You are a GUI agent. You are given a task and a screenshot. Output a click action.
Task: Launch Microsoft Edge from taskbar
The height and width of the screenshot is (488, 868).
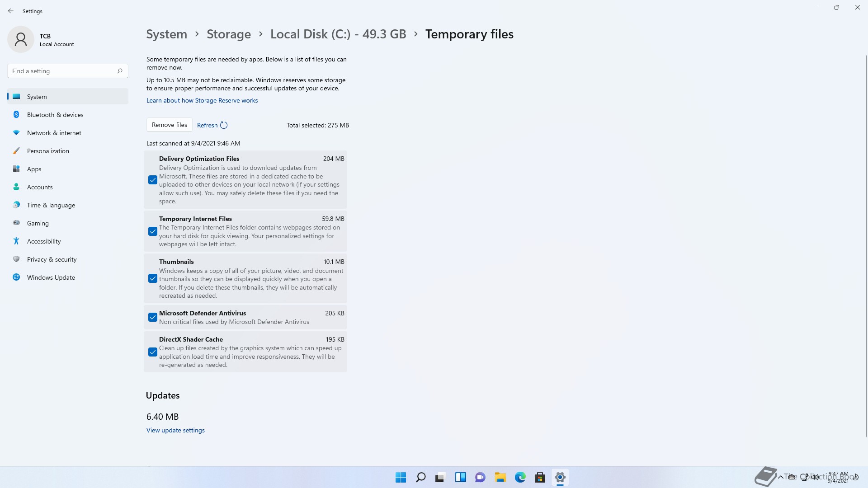tap(520, 477)
